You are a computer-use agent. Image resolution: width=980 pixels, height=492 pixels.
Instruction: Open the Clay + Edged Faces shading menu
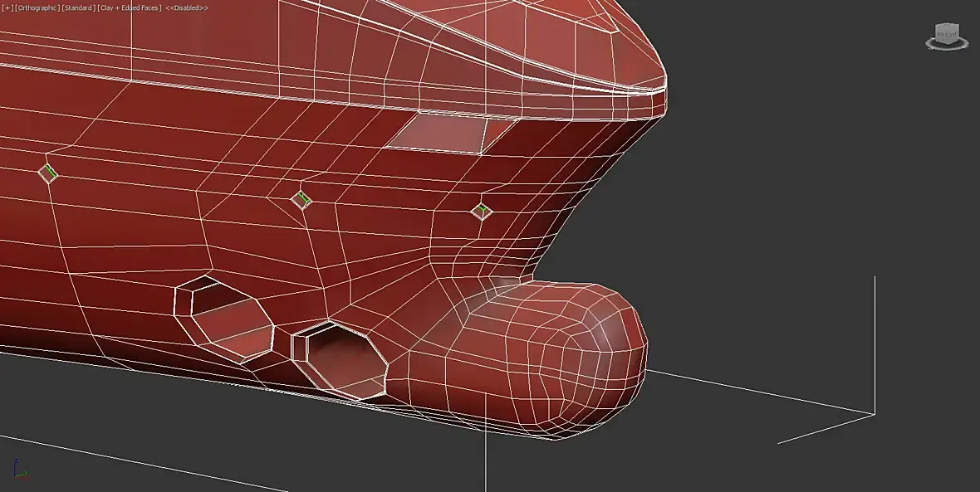click(x=130, y=8)
